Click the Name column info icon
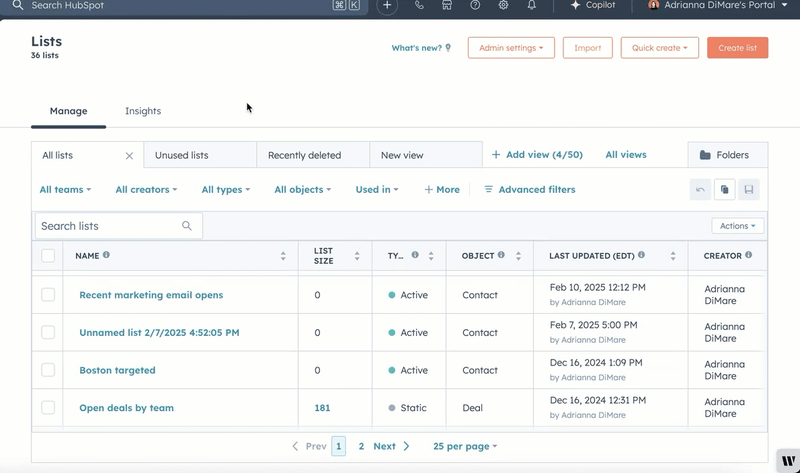800x473 pixels. tap(106, 255)
